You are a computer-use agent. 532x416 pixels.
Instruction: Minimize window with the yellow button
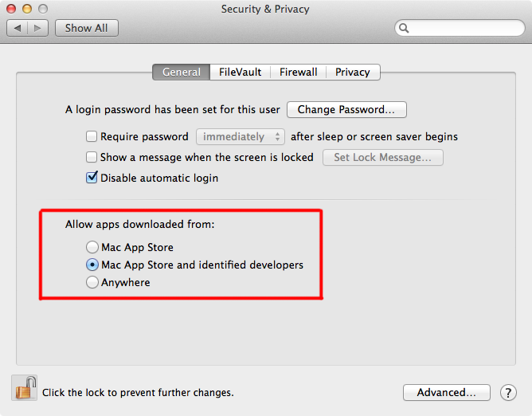pyautogui.click(x=27, y=9)
